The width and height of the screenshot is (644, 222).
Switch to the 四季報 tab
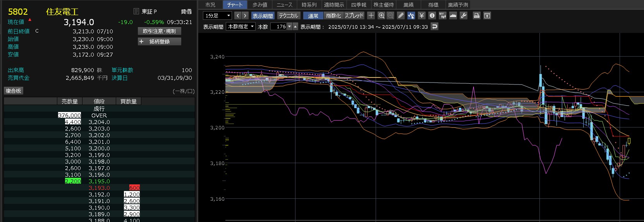(x=359, y=5)
